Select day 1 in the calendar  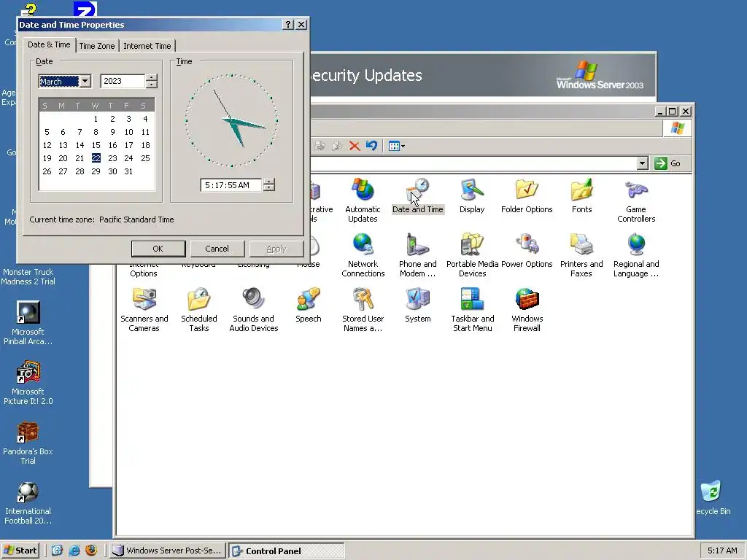pyautogui.click(x=96, y=119)
